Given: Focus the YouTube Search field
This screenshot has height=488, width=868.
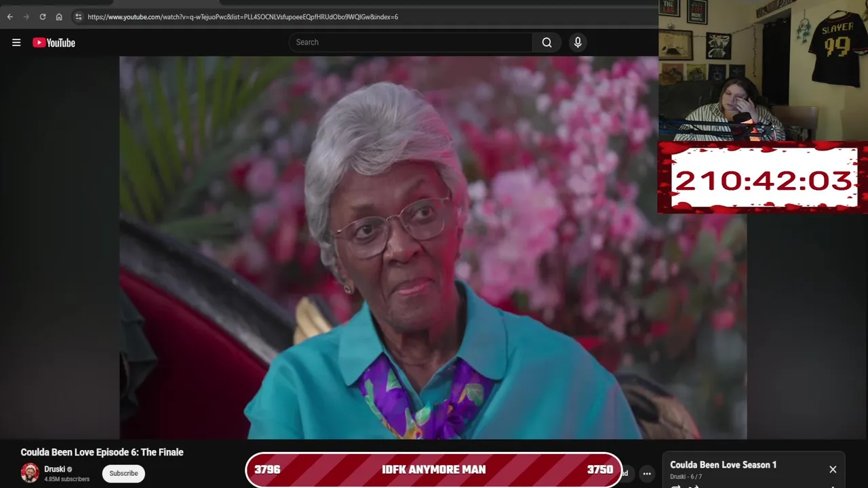Looking at the screenshot, I should [x=411, y=42].
